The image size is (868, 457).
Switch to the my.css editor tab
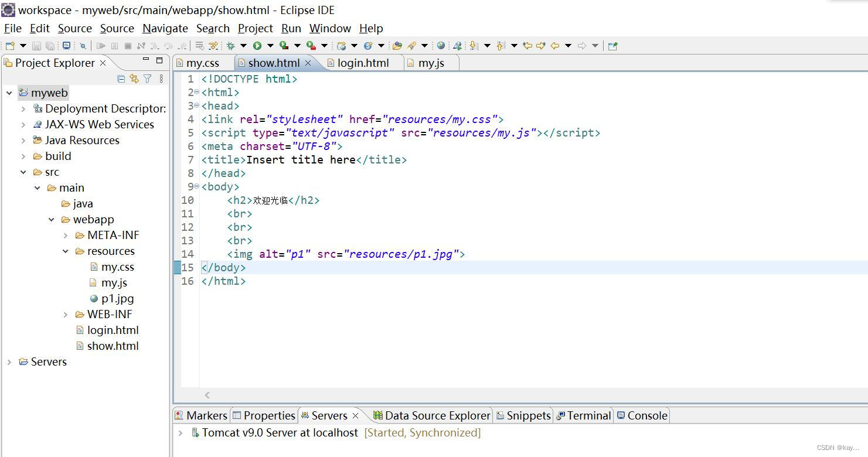coord(203,63)
